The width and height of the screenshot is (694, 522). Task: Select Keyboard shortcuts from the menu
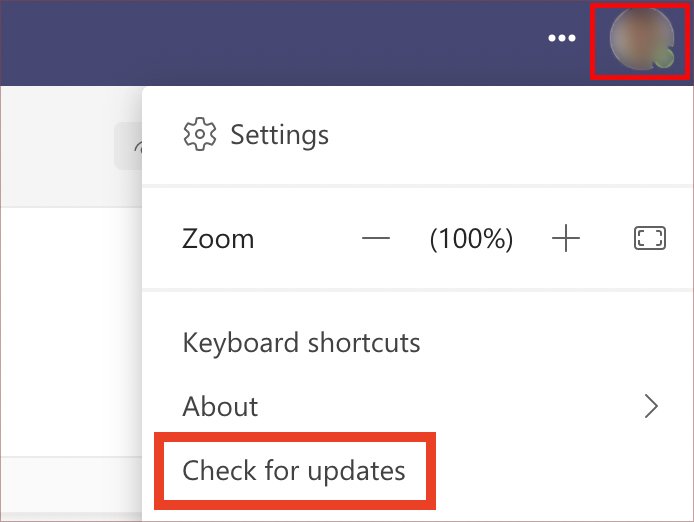pyautogui.click(x=301, y=343)
